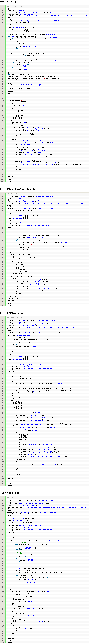Click the heading 所有订单列表orders.jsp
The width and height of the screenshot is (89, 644).
(x=12, y=313)
